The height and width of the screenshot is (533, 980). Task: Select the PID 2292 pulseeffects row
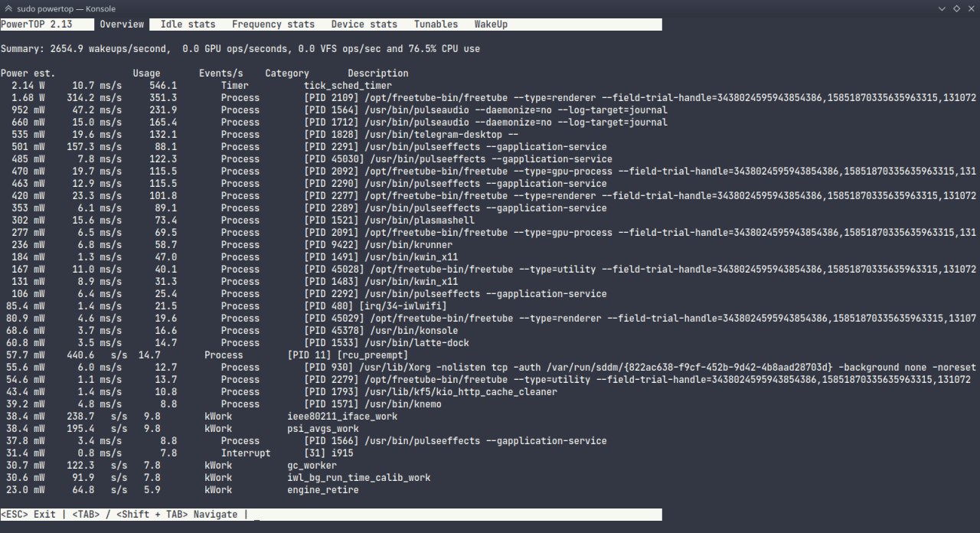coord(309,294)
